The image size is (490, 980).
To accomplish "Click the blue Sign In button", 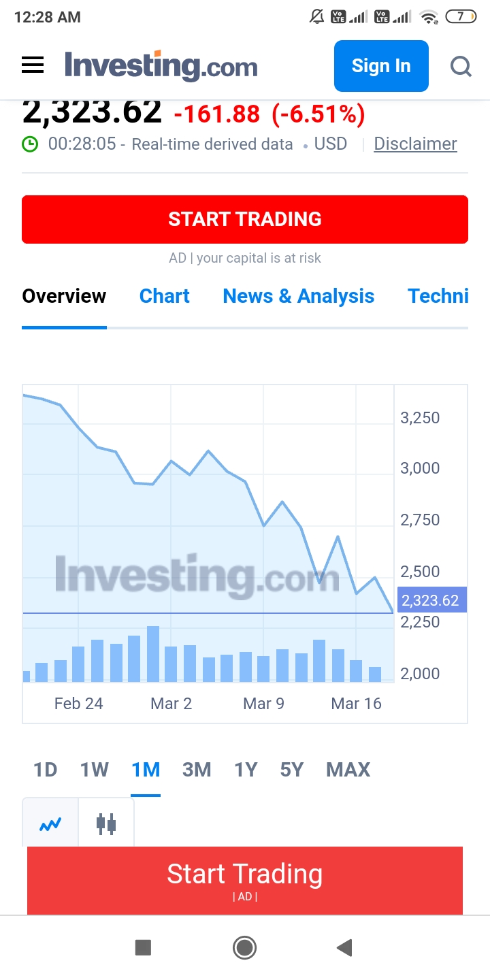I will pyautogui.click(x=381, y=66).
